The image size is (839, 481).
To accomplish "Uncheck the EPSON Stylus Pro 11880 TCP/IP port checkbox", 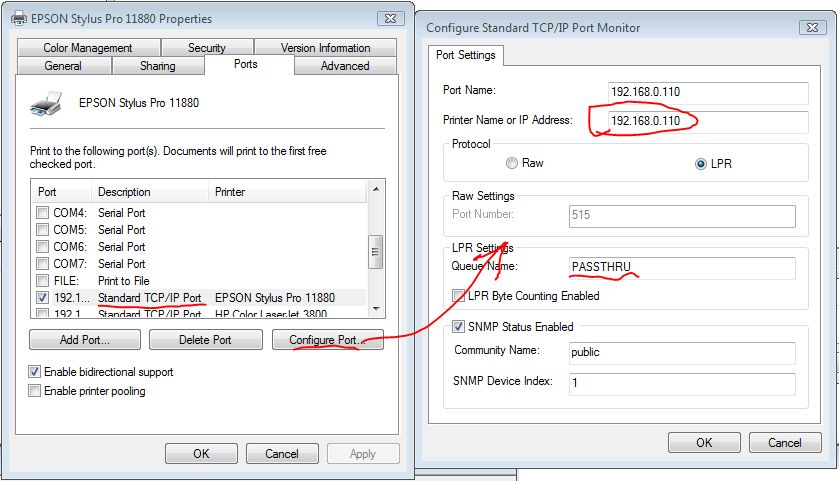I will [x=42, y=297].
